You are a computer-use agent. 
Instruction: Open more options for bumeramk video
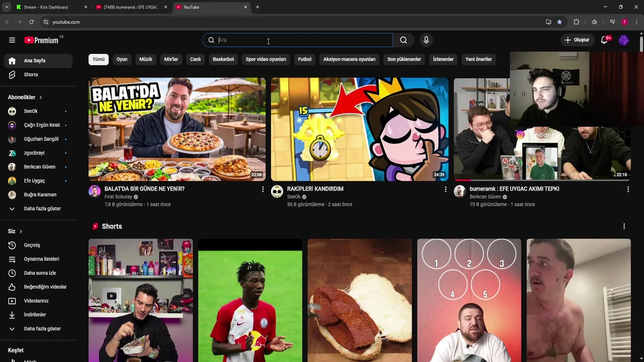[x=628, y=190]
